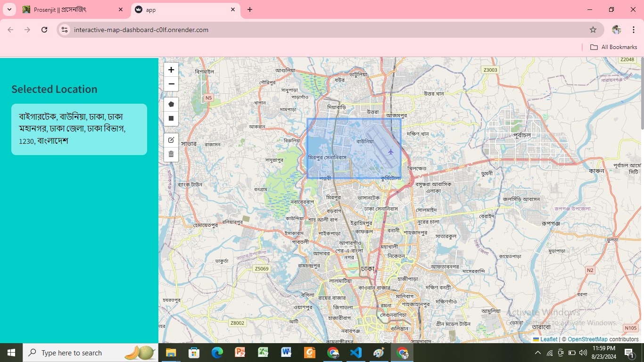The image size is (644, 362).
Task: Expand the tab search dropdown
Action: pos(9,9)
